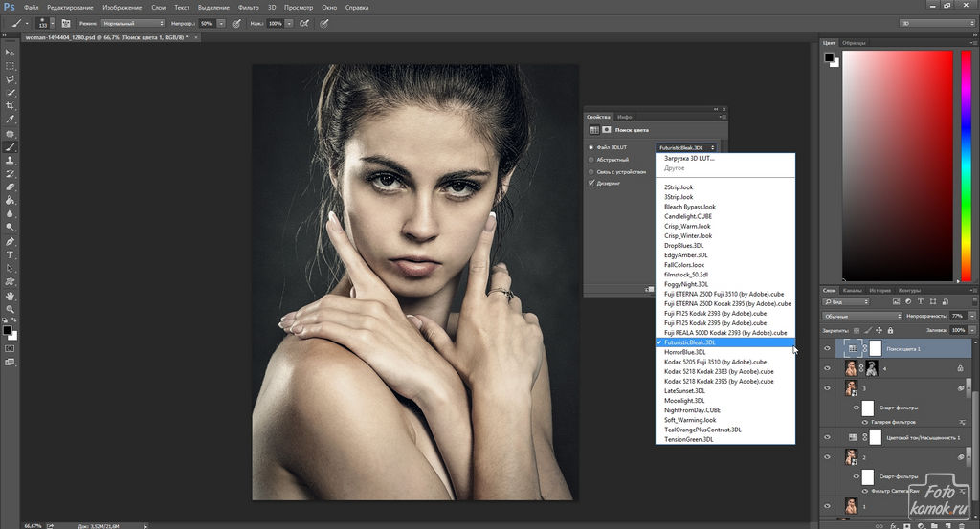Switch to 'Образцы' swatches tab
Screen dimensions: 980x529
[x=854, y=43]
